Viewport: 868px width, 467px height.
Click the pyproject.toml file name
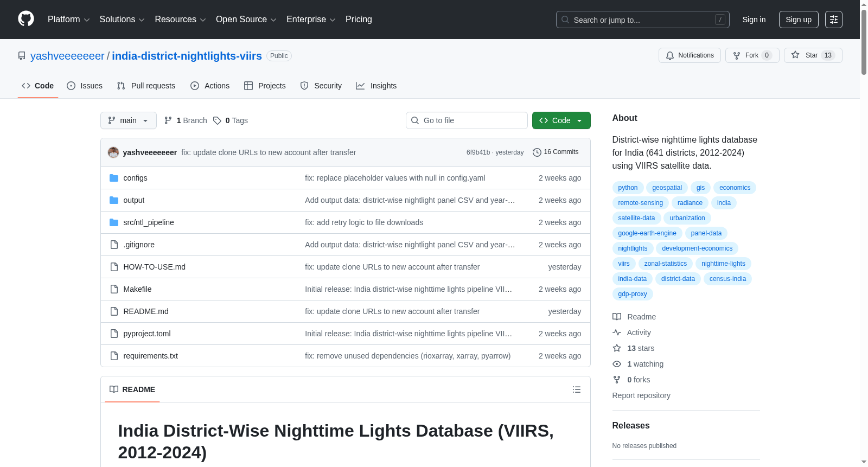tap(147, 334)
